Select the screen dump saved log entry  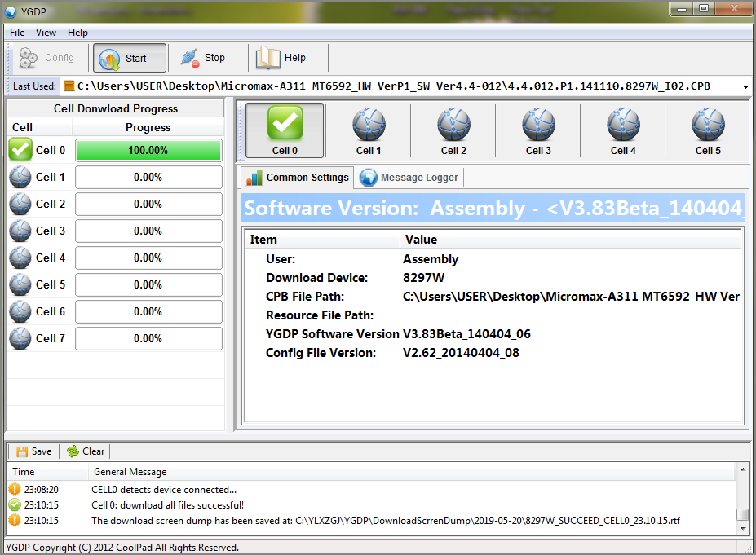(x=371, y=520)
